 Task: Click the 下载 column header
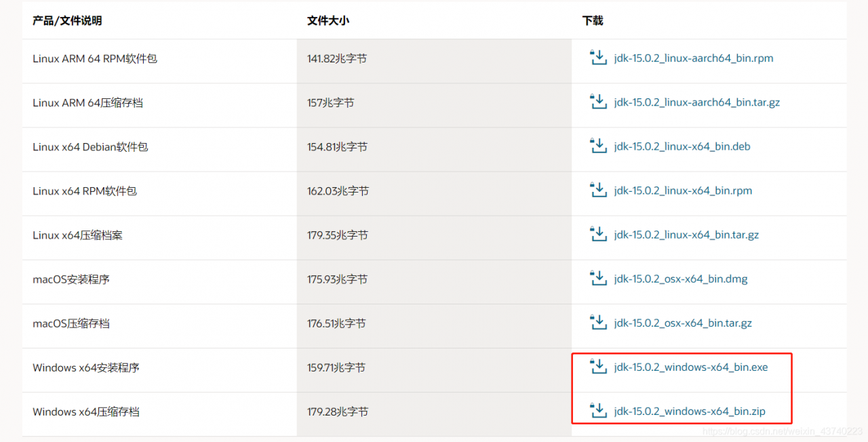pos(593,20)
